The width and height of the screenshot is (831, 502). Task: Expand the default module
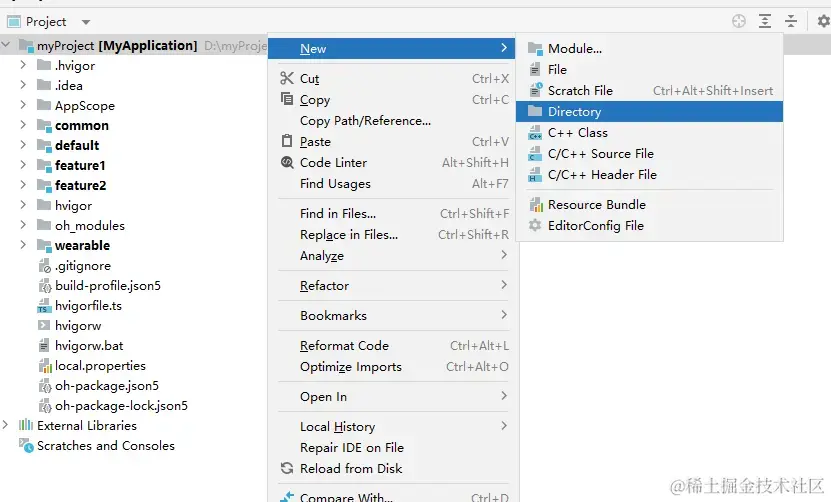pos(23,145)
